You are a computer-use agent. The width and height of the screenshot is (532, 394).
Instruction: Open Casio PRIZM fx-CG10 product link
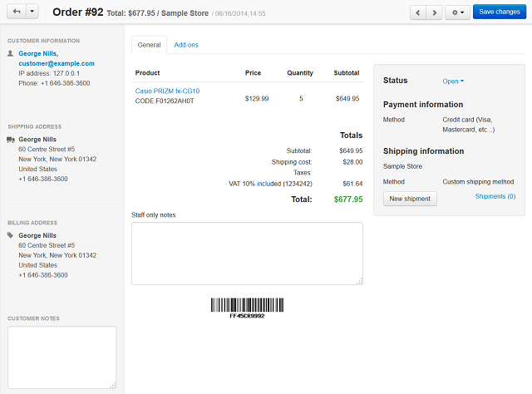tap(167, 91)
